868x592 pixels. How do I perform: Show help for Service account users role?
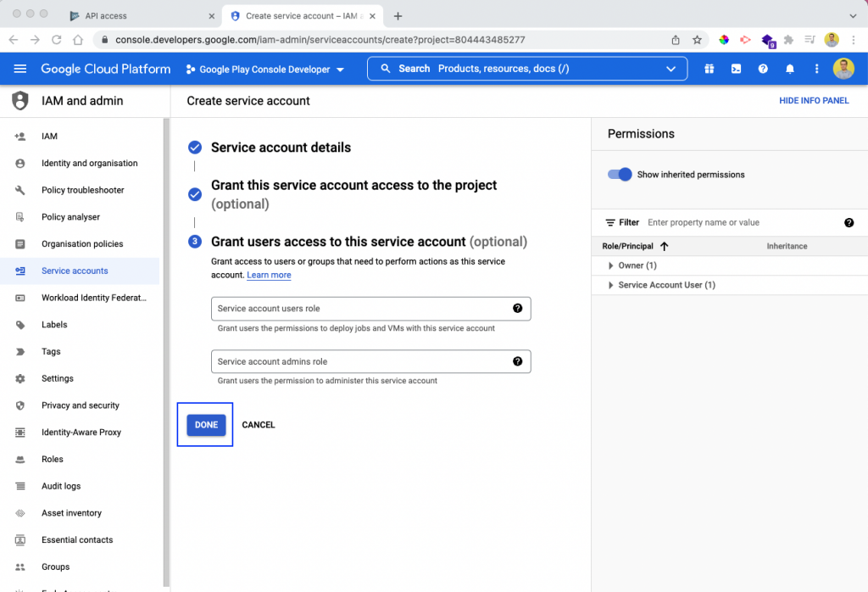pos(518,309)
